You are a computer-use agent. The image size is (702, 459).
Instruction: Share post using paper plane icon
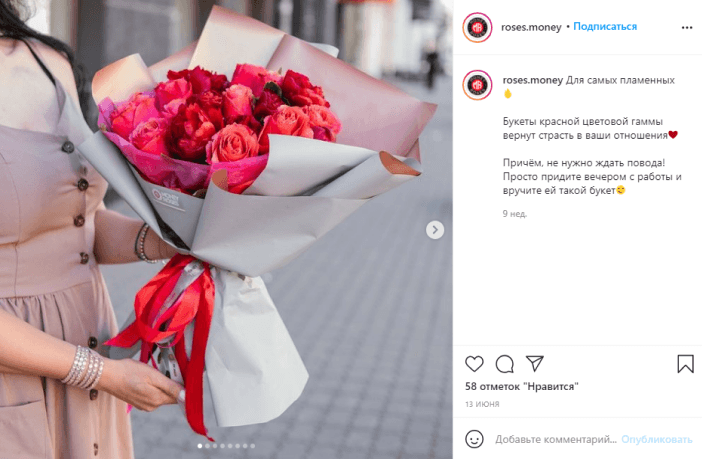(x=535, y=363)
